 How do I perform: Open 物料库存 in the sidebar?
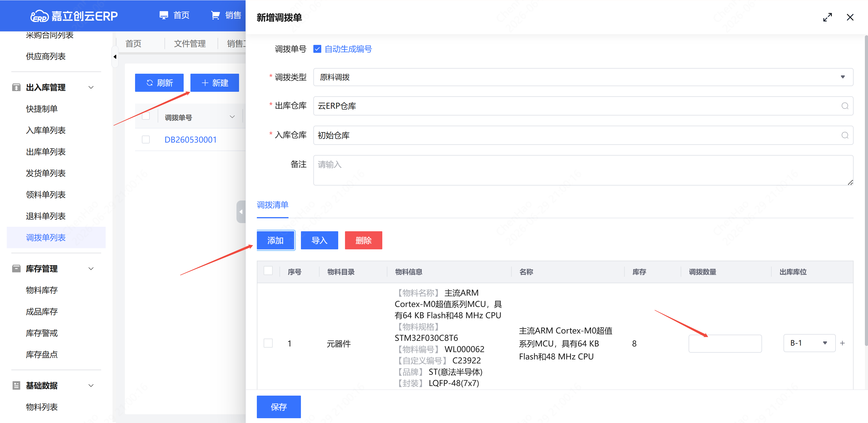click(42, 290)
